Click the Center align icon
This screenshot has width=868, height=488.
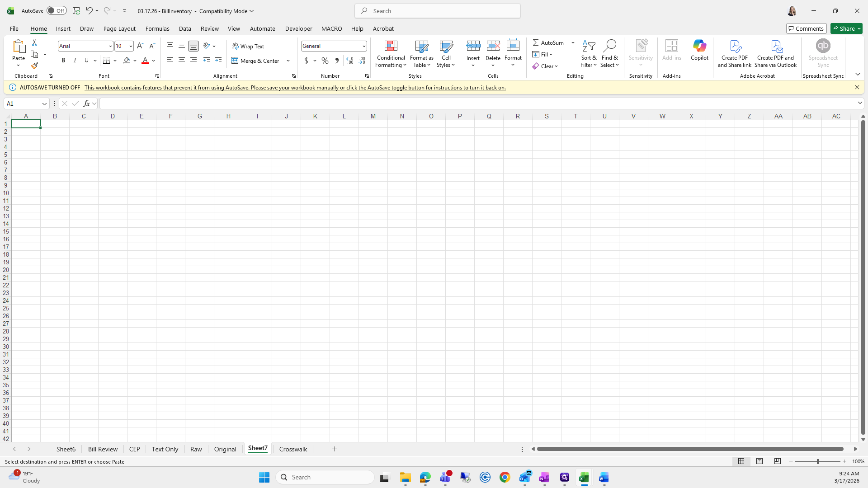(x=182, y=61)
